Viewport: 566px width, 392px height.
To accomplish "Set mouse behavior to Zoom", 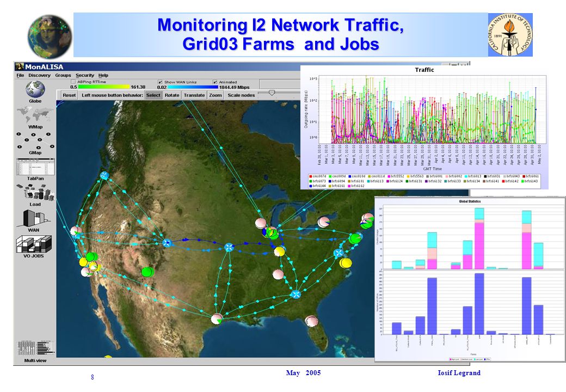I will tap(216, 95).
